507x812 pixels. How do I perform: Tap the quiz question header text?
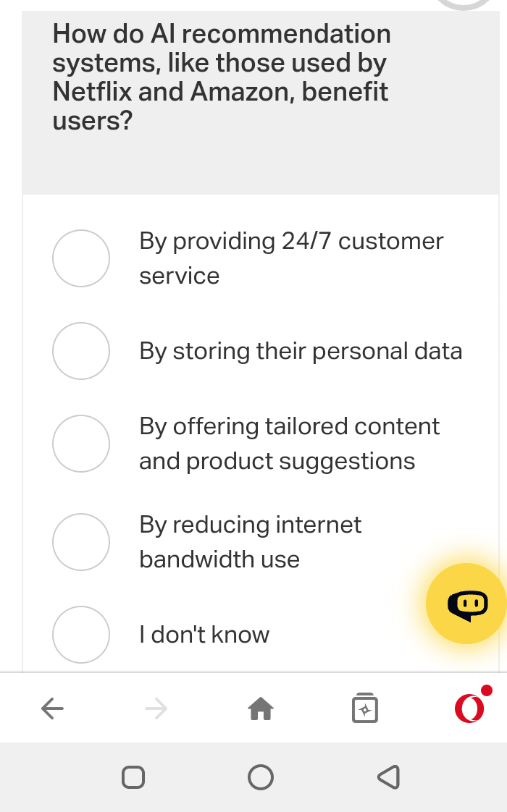221,77
